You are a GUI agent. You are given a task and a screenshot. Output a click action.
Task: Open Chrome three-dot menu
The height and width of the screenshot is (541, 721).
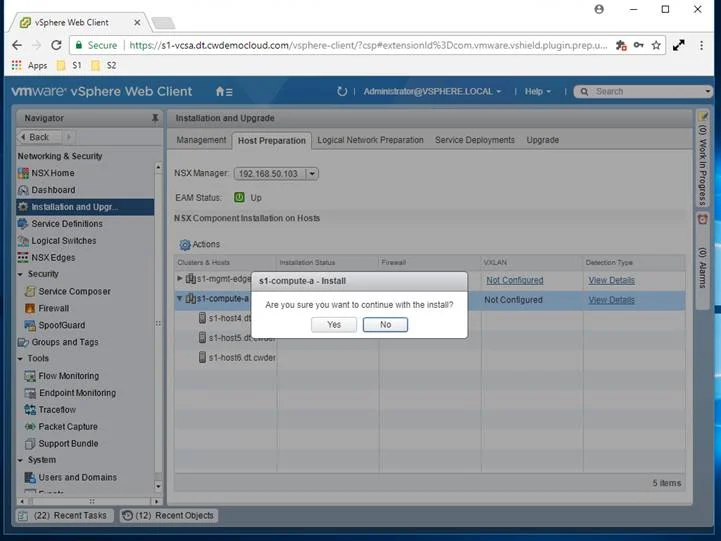pyautogui.click(x=701, y=45)
